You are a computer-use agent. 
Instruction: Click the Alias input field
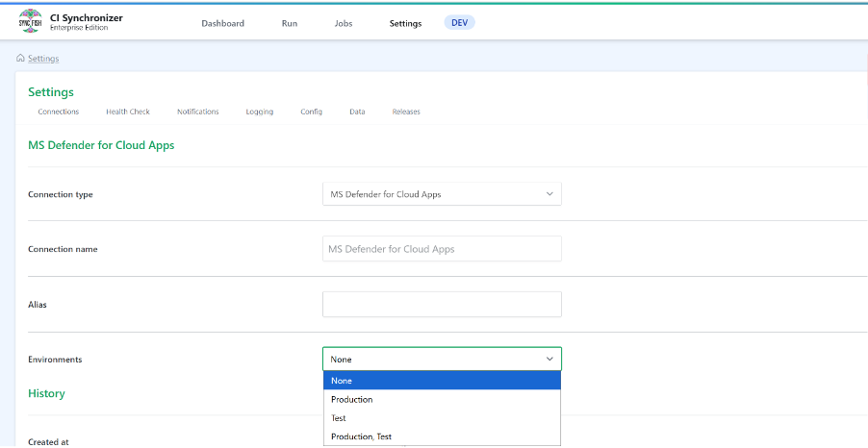(442, 304)
